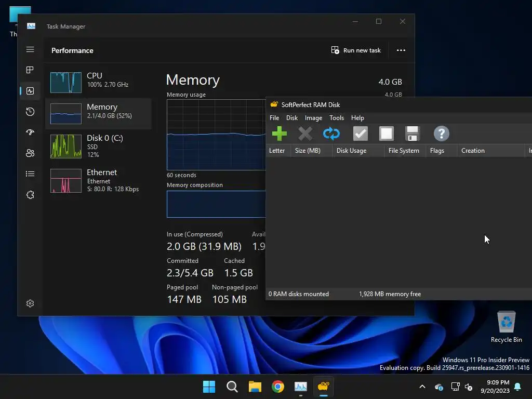Sort by the Flags column header
Image resolution: width=532 pixels, height=399 pixels.
tap(442, 151)
